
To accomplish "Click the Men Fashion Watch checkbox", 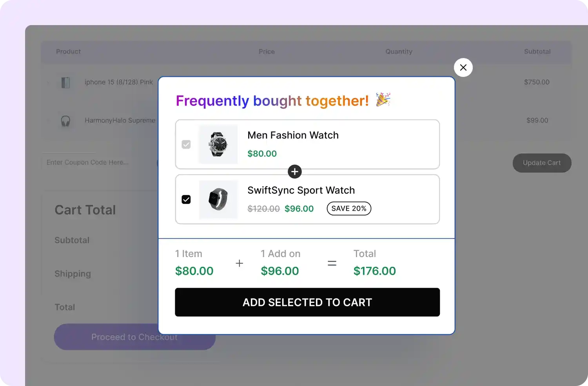I will point(186,145).
